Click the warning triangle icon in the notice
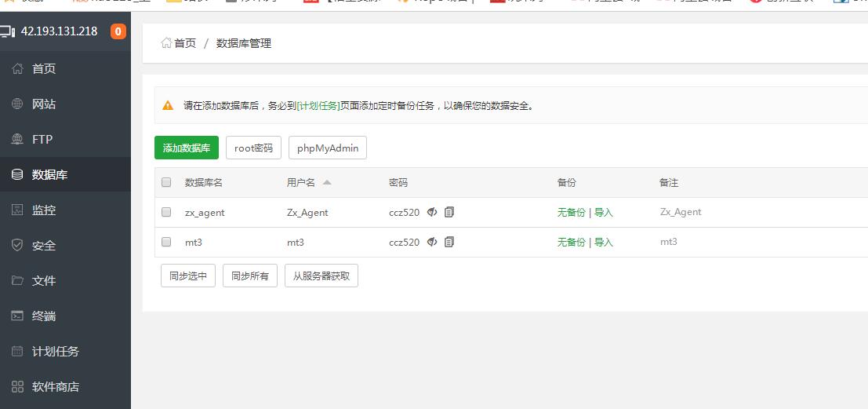 coord(168,105)
